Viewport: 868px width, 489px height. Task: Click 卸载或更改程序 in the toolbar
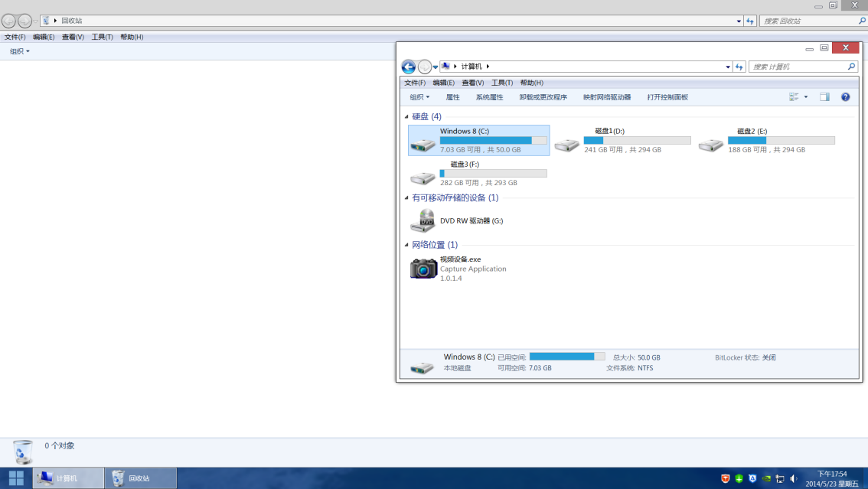tap(543, 97)
